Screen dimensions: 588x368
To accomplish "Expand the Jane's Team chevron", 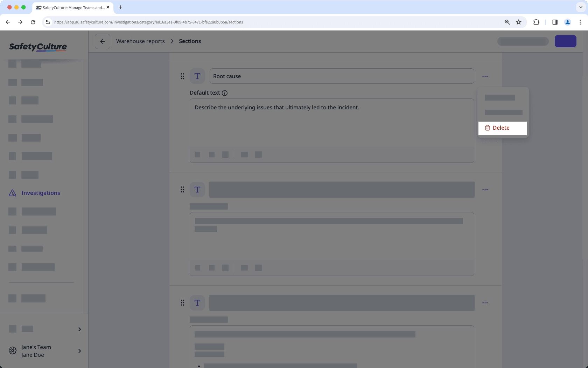I will pyautogui.click(x=79, y=351).
